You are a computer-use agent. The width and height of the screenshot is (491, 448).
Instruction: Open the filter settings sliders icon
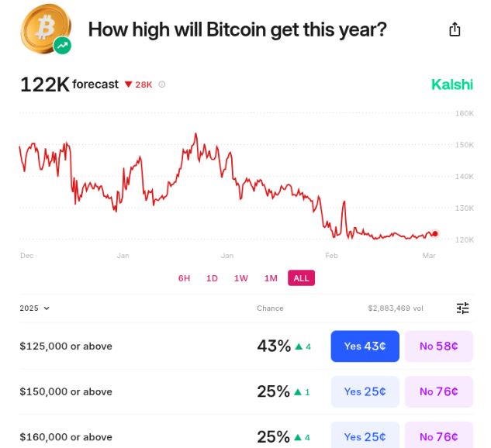tap(463, 308)
